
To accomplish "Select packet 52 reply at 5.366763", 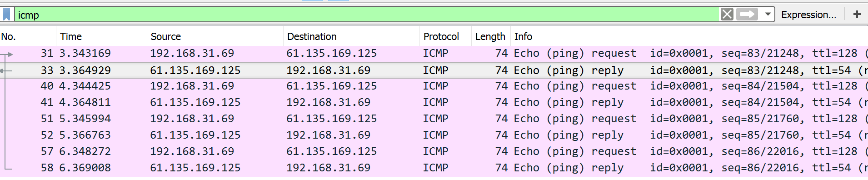I will (434, 135).
